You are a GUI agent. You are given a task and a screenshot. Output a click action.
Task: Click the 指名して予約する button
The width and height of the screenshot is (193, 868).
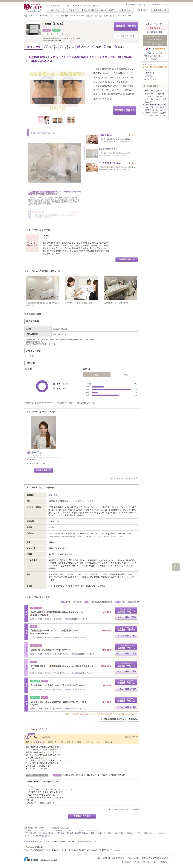click(x=43, y=470)
